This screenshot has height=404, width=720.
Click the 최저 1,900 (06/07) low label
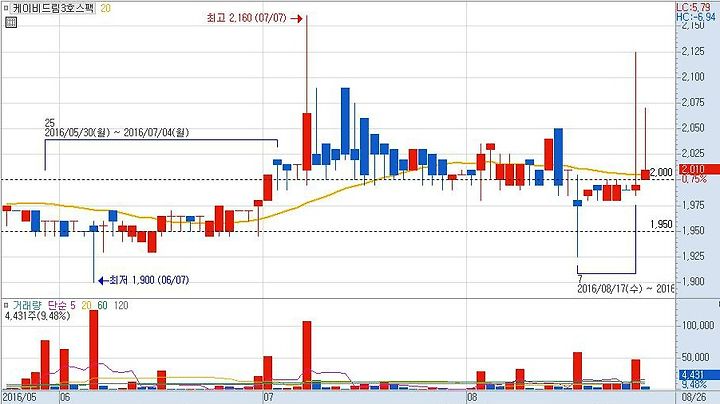[x=149, y=280]
